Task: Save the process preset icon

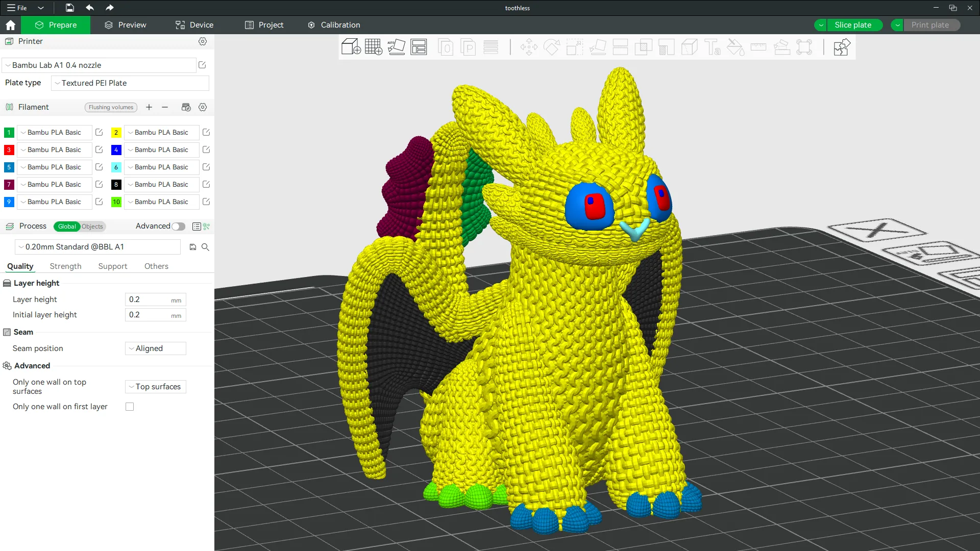Action: click(x=193, y=247)
